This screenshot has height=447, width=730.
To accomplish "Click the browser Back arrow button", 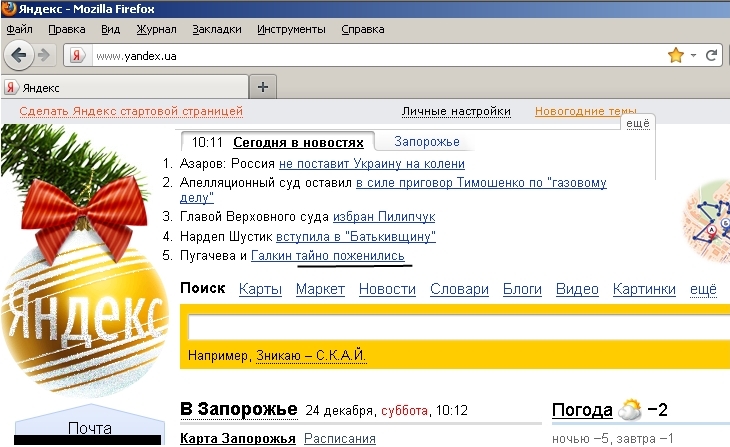I will [19, 55].
